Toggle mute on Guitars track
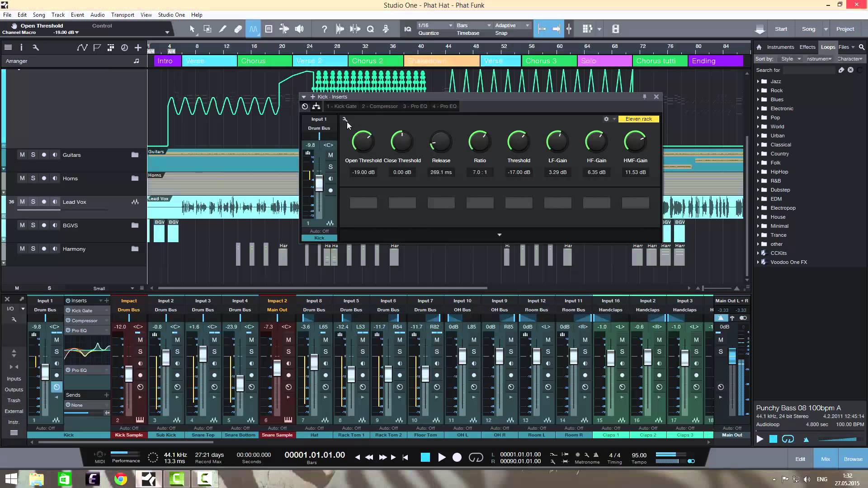 tap(22, 155)
